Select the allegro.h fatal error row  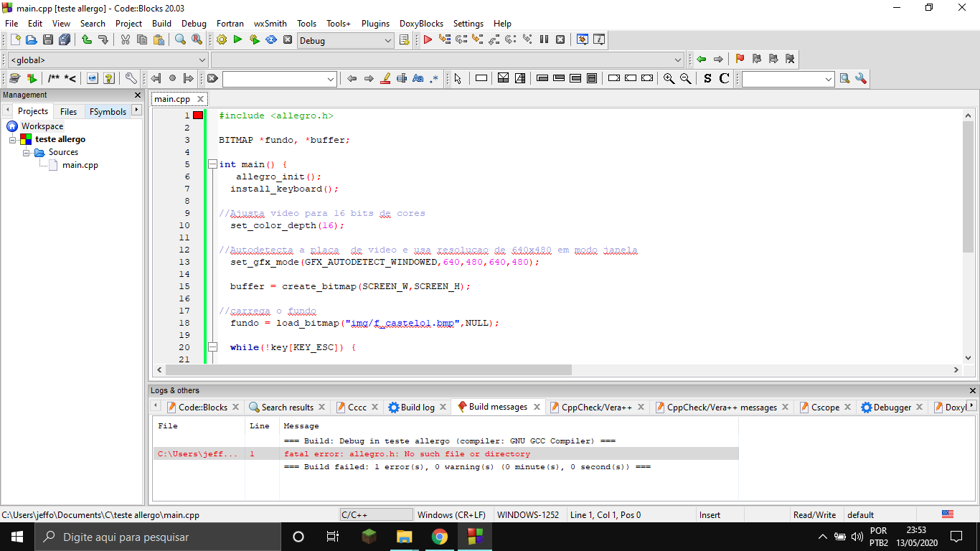(x=446, y=454)
